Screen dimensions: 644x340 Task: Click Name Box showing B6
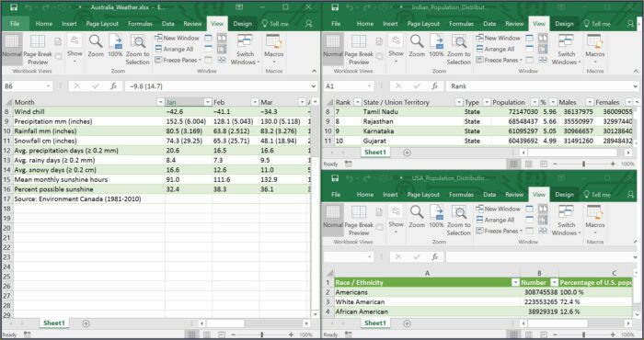tap(27, 86)
